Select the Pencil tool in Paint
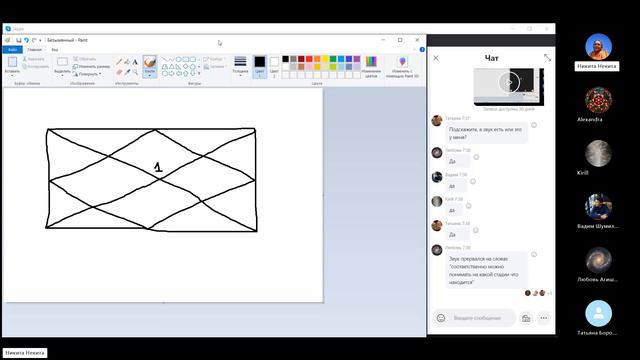Screen dimensions: 640x360 (119, 62)
